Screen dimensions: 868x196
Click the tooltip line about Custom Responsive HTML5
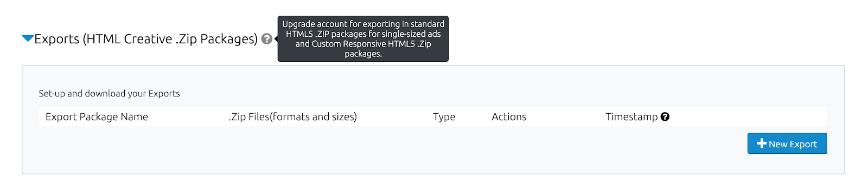(363, 44)
